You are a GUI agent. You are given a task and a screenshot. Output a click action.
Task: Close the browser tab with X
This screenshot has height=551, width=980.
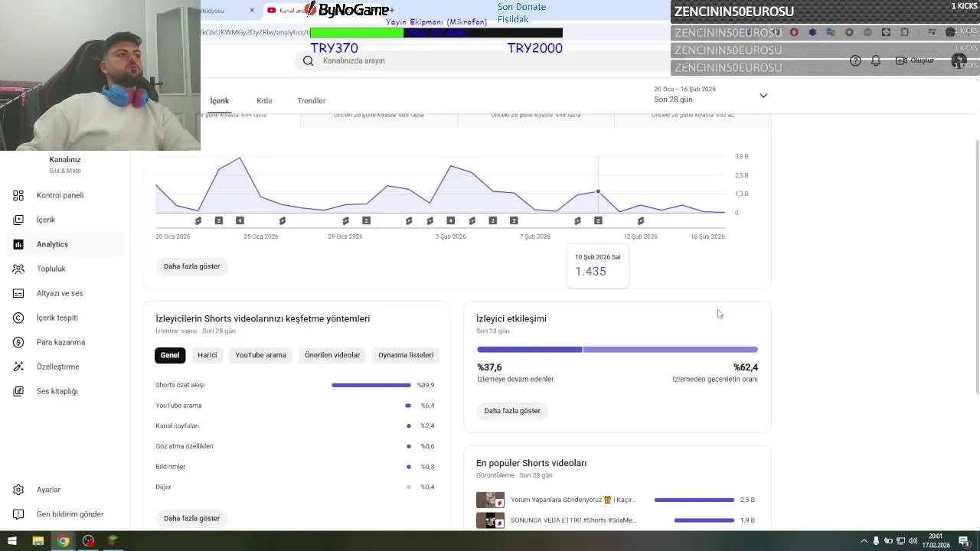coord(252,10)
